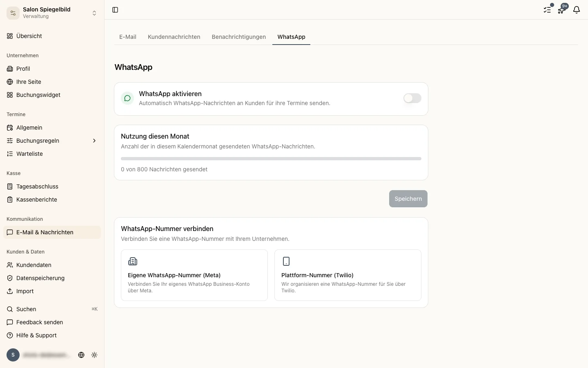588x368 pixels.
Task: Click the green WhatsApp chat bubble icon
Action: 127,98
